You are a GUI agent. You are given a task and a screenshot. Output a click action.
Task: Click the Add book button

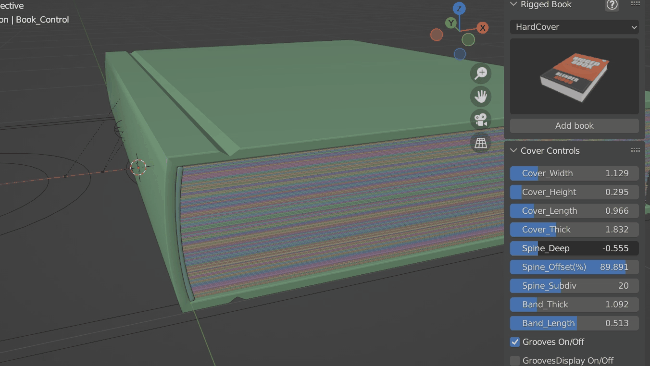click(574, 126)
